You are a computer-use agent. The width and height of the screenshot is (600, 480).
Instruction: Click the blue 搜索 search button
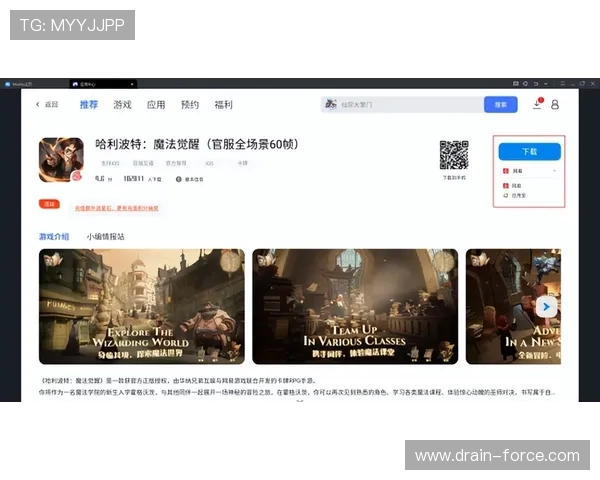tap(501, 104)
